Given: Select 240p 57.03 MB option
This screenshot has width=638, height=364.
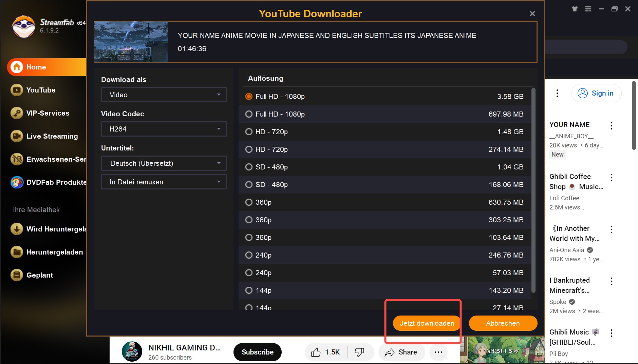Looking at the screenshot, I should (x=385, y=273).
